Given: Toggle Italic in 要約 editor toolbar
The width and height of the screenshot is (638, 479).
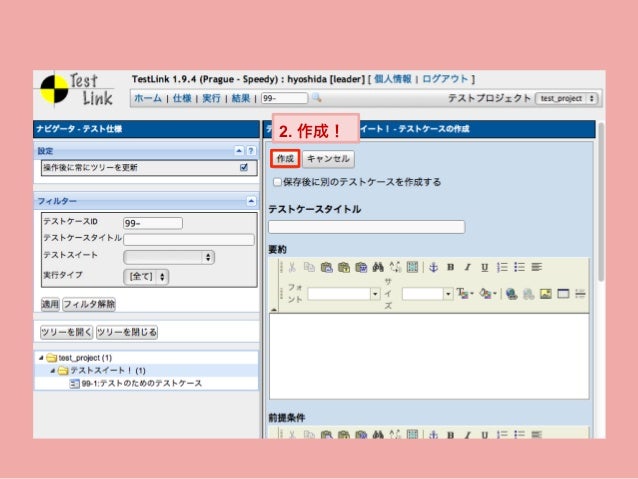Looking at the screenshot, I should pyautogui.click(x=468, y=267).
